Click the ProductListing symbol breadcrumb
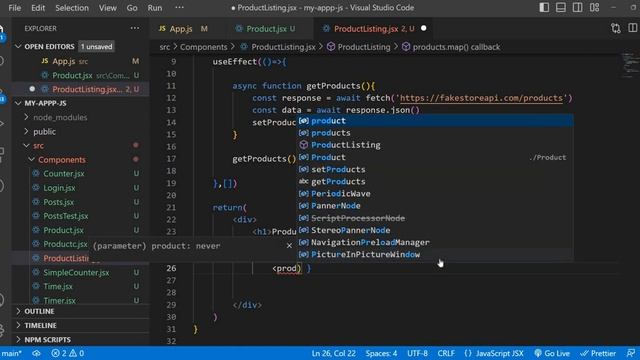This screenshot has width=640, height=360. pyautogui.click(x=364, y=47)
